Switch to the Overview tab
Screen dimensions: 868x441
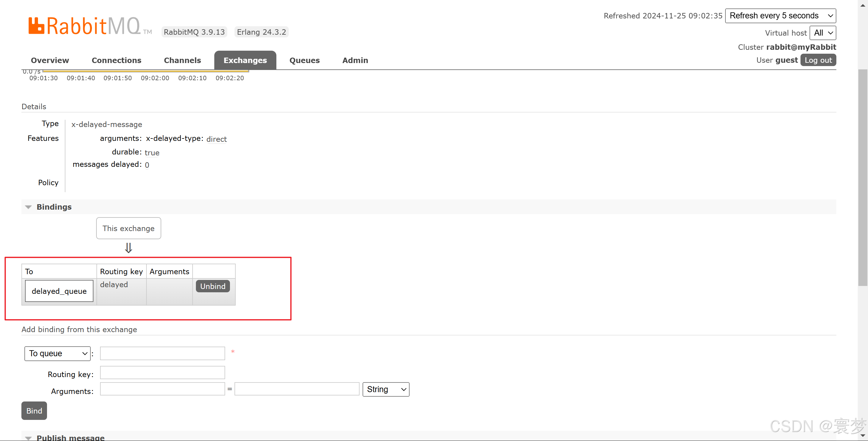click(x=50, y=60)
